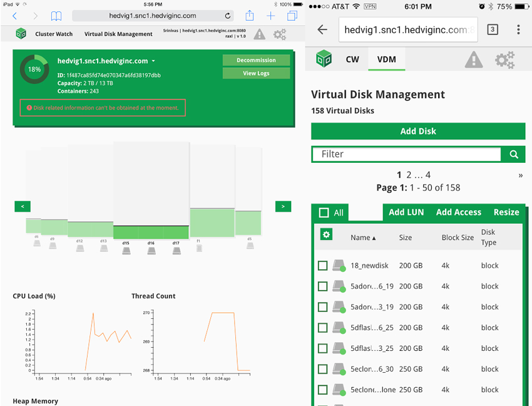Switch to VDM tab

(386, 60)
